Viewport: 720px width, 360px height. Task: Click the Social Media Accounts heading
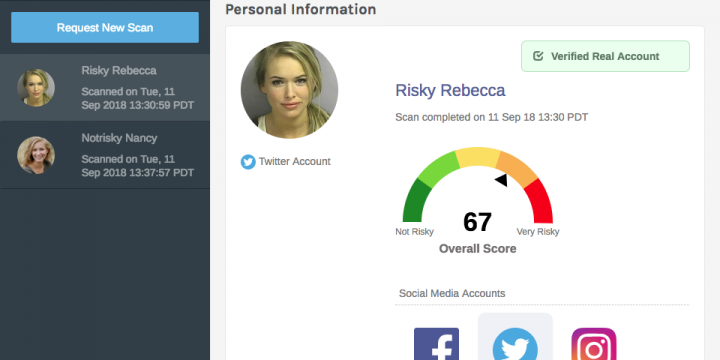point(452,293)
